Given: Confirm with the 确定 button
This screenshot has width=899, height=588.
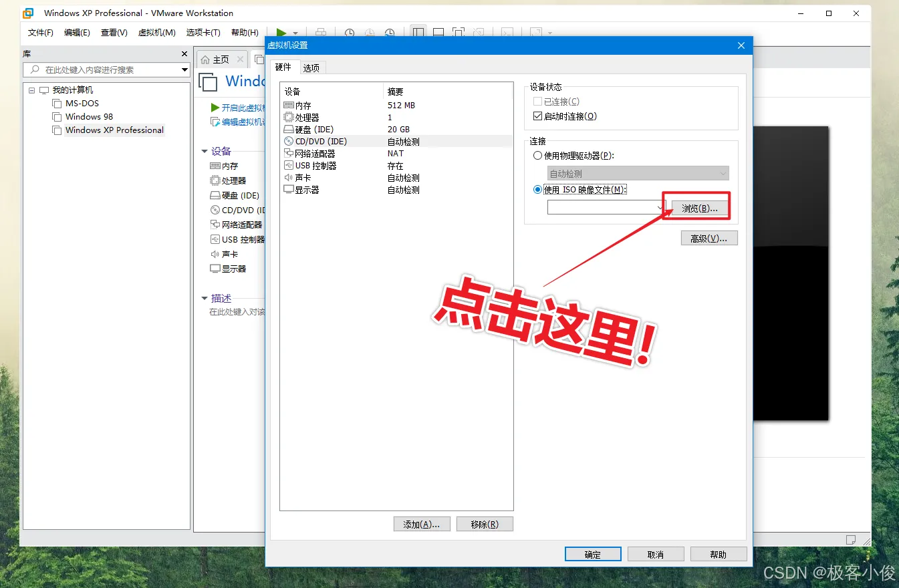Looking at the screenshot, I should [593, 555].
